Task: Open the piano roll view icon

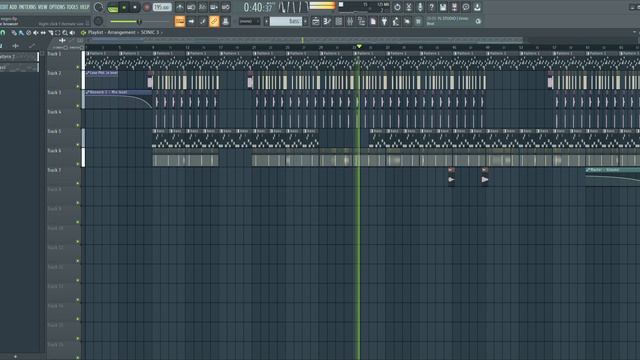Action: click(327, 21)
